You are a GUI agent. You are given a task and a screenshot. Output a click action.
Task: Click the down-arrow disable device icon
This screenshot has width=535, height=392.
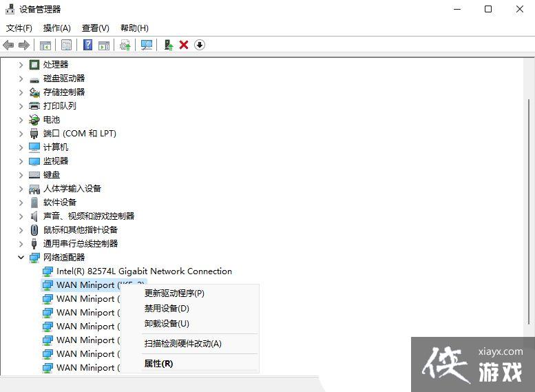(x=200, y=45)
